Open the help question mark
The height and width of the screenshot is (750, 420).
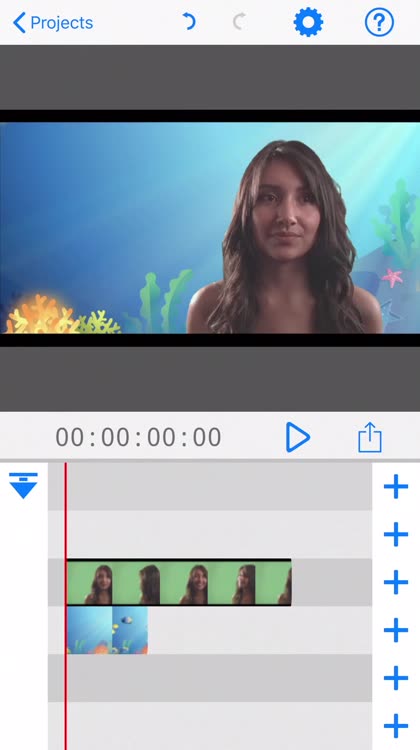(379, 22)
